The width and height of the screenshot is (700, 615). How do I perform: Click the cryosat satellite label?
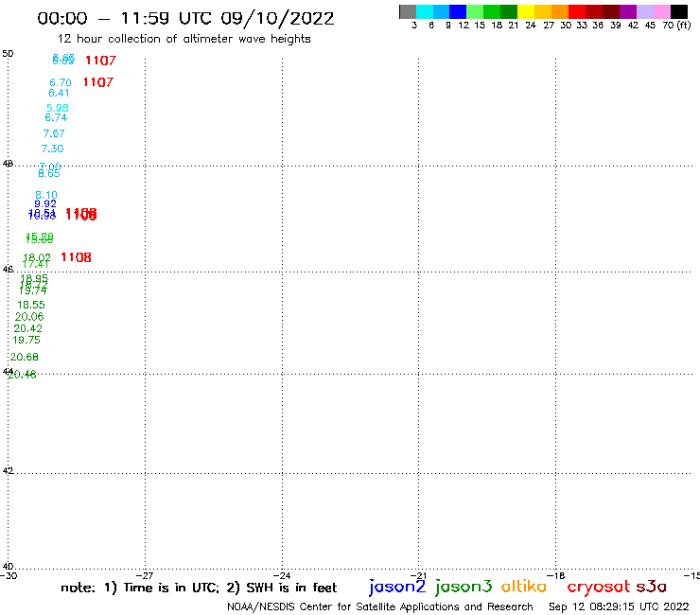click(x=599, y=587)
